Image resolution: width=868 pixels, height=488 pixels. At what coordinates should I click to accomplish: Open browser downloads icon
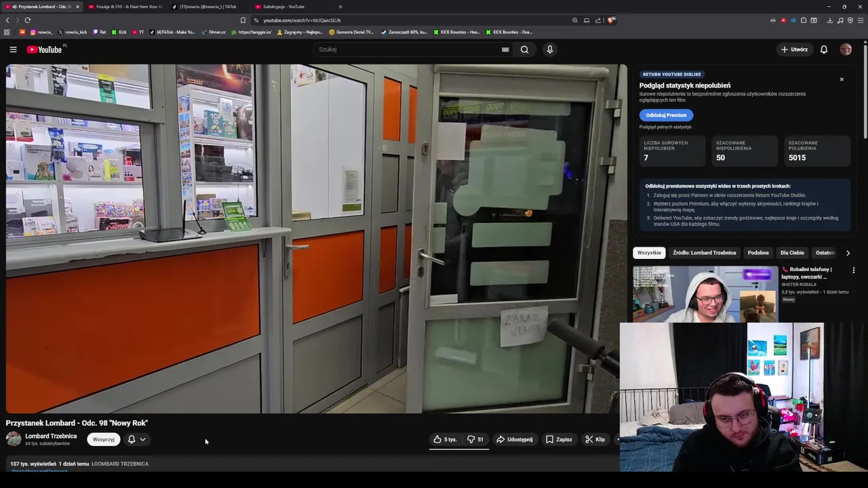coord(829,20)
